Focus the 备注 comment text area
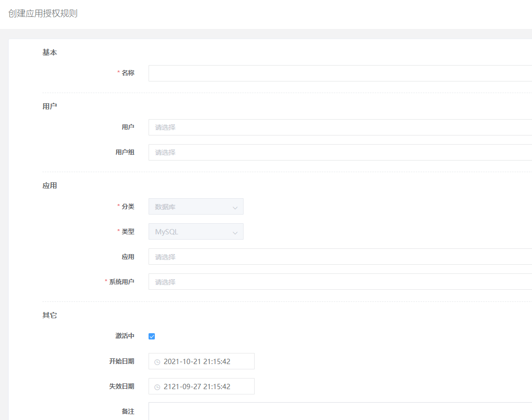The image size is (532, 420). click(341, 411)
